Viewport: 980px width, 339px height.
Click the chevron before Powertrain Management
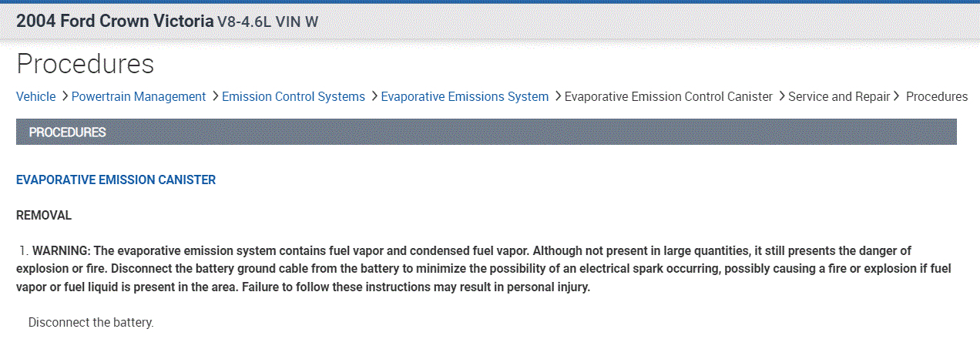pyautogui.click(x=65, y=96)
